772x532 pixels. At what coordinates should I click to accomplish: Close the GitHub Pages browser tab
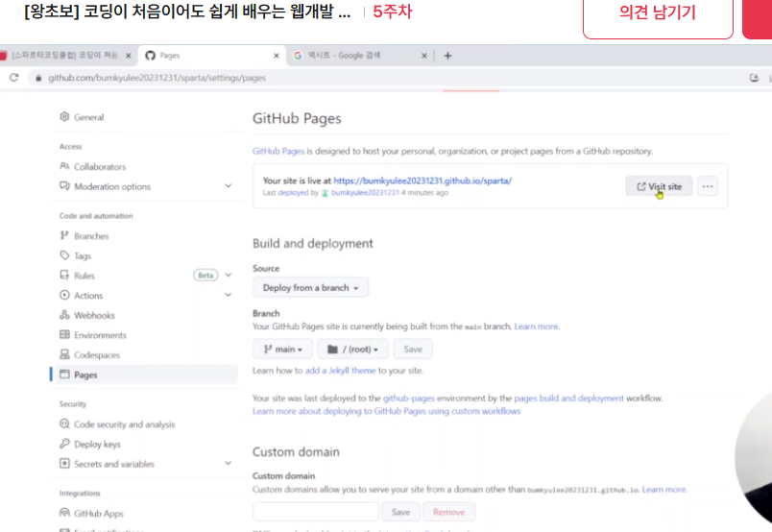click(277, 56)
